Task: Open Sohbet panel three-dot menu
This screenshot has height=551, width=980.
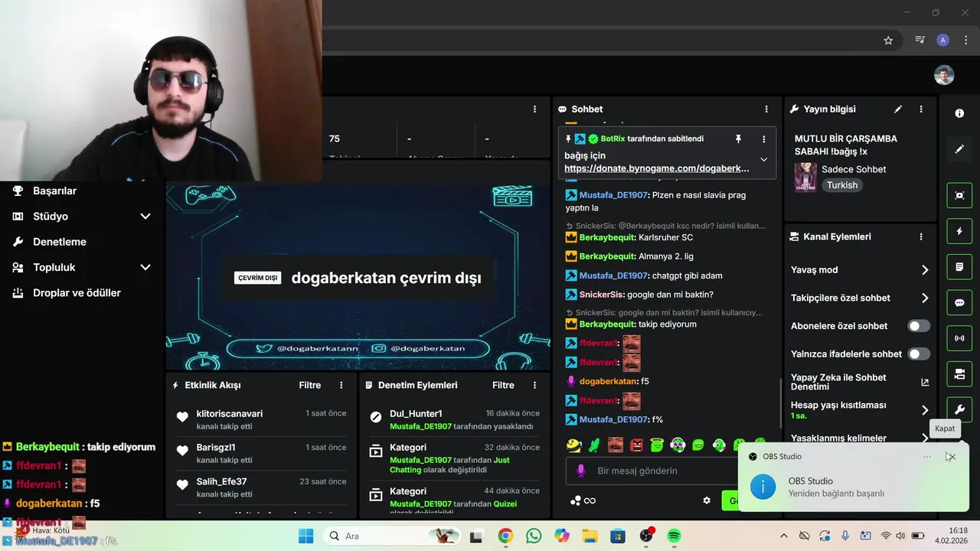Action: pyautogui.click(x=766, y=109)
